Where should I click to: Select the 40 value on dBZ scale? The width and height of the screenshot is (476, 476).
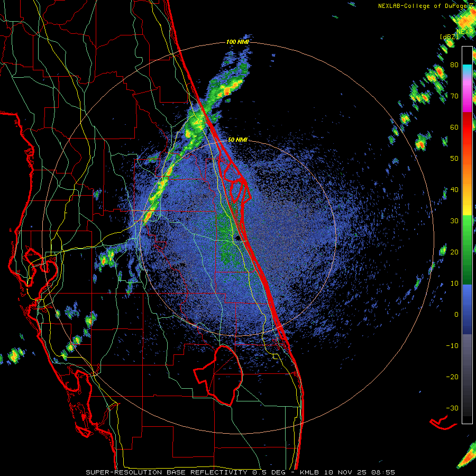[x=454, y=190]
